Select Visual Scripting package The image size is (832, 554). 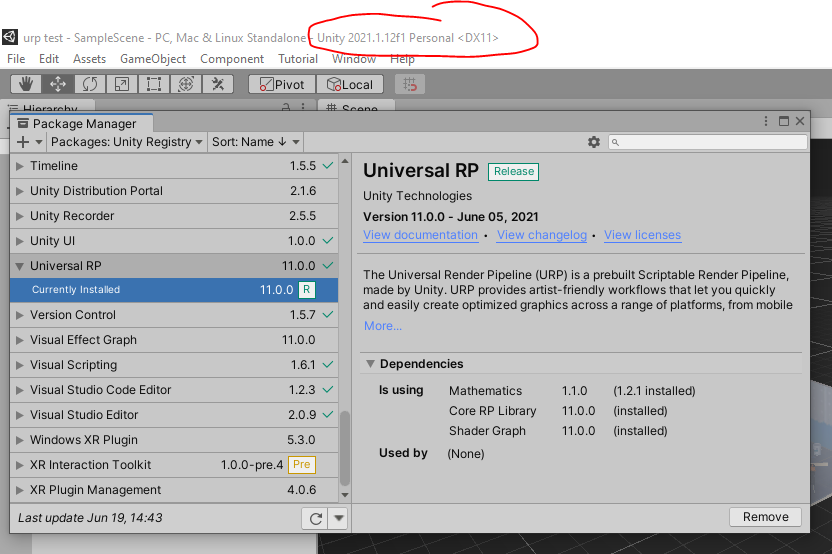click(x=174, y=365)
